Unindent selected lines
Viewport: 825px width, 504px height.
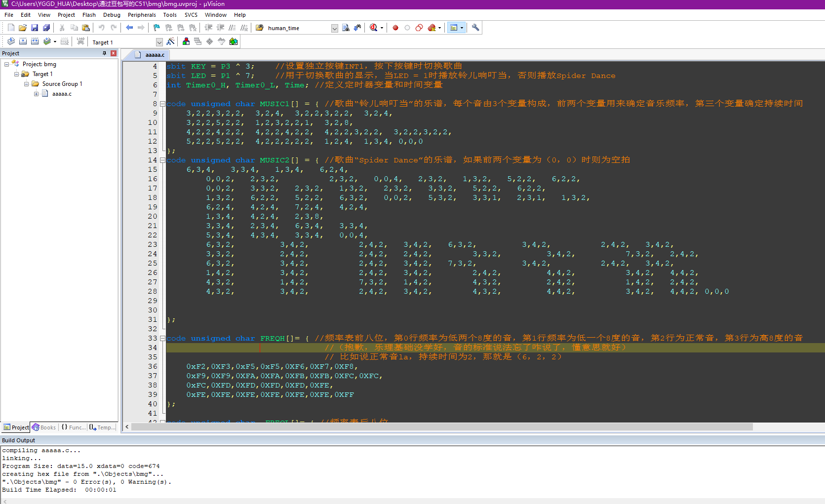[220, 28]
